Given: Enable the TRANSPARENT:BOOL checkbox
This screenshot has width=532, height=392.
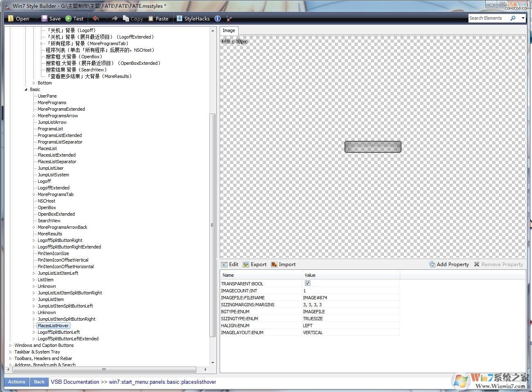Looking at the screenshot, I should [x=307, y=283].
